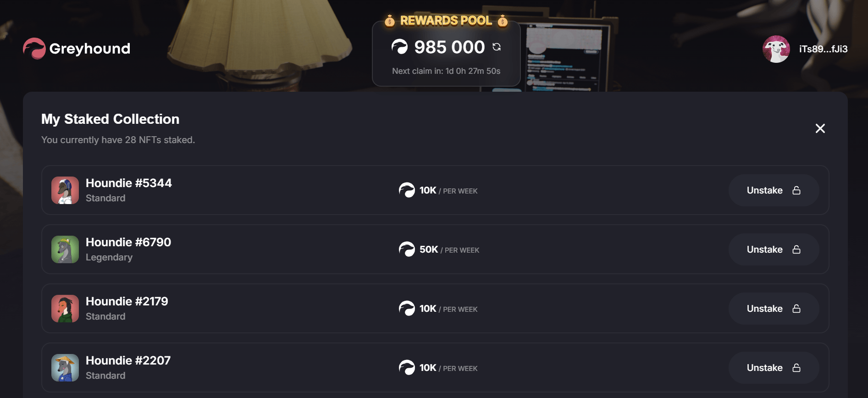
Task: Open the iTs89...fJi3 profile avatar
Action: pyautogui.click(x=776, y=49)
